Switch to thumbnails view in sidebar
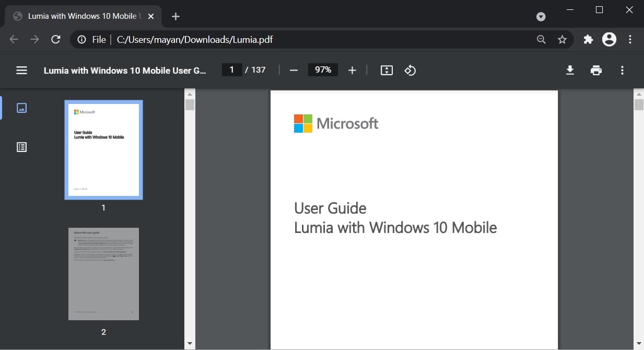The image size is (644, 350). (21, 108)
